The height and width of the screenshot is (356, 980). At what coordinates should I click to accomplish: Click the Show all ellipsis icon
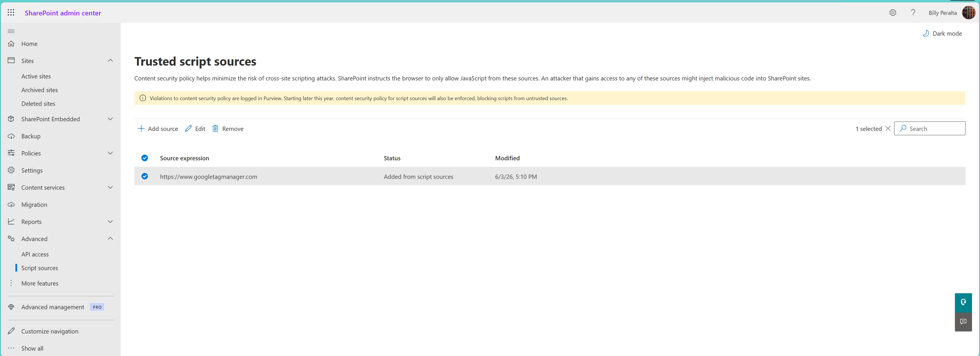tap(11, 348)
